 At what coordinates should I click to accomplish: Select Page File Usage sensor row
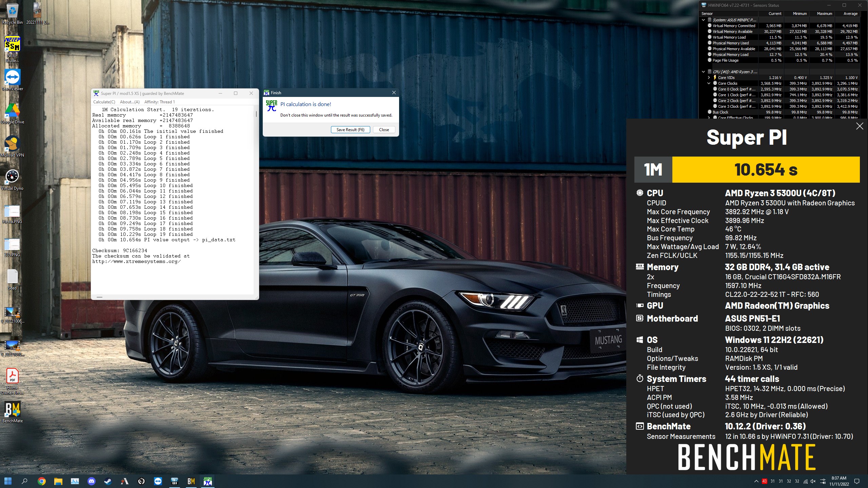(x=780, y=60)
